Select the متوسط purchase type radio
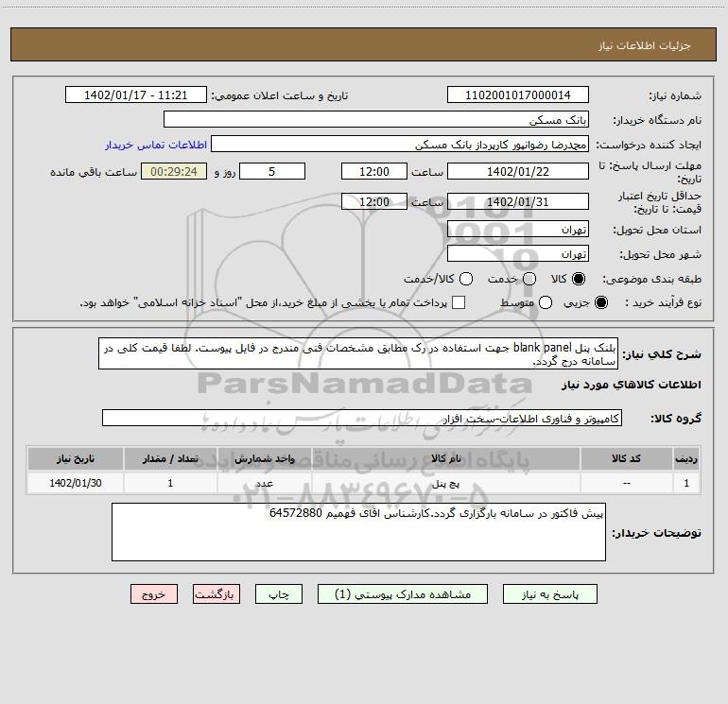This screenshot has width=728, height=704. click(546, 302)
